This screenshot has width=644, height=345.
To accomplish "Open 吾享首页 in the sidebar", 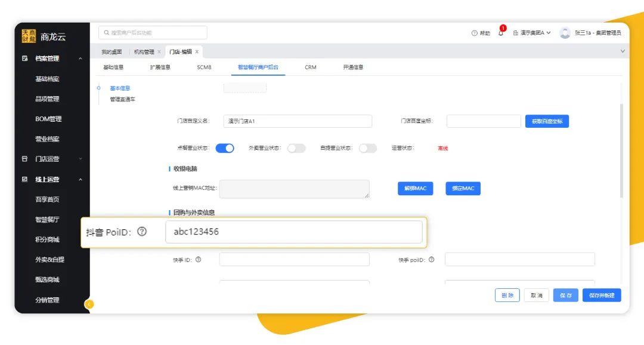I will [x=47, y=199].
